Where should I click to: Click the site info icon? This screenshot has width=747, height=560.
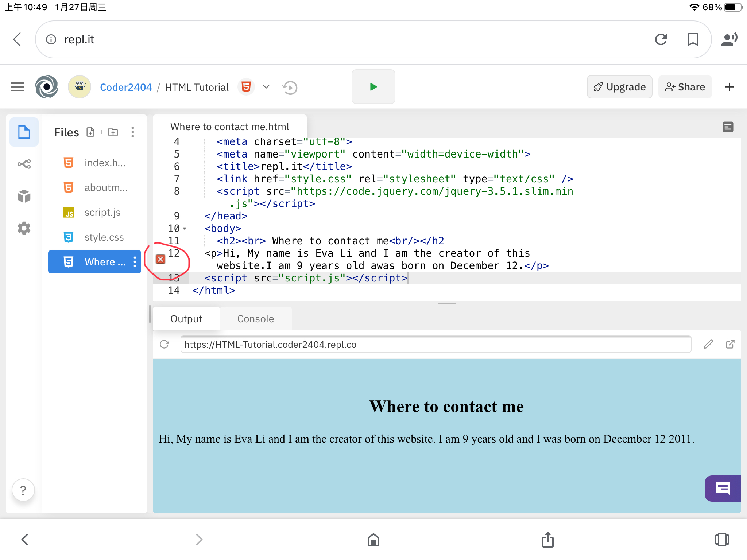click(x=51, y=39)
